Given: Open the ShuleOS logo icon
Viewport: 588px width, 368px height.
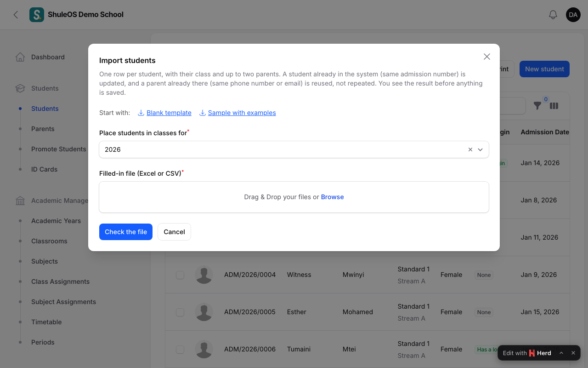Looking at the screenshot, I should pos(37,15).
